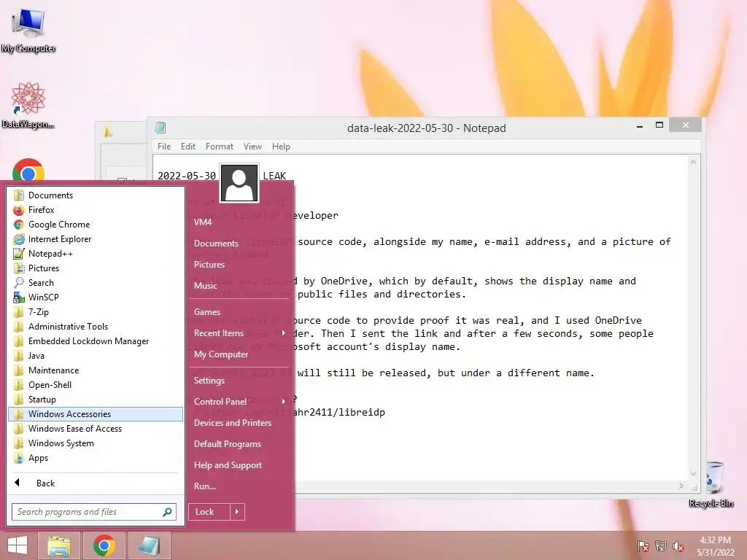Image resolution: width=747 pixels, height=560 pixels.
Task: Click the magnifier icon in the search box
Action: (x=167, y=512)
